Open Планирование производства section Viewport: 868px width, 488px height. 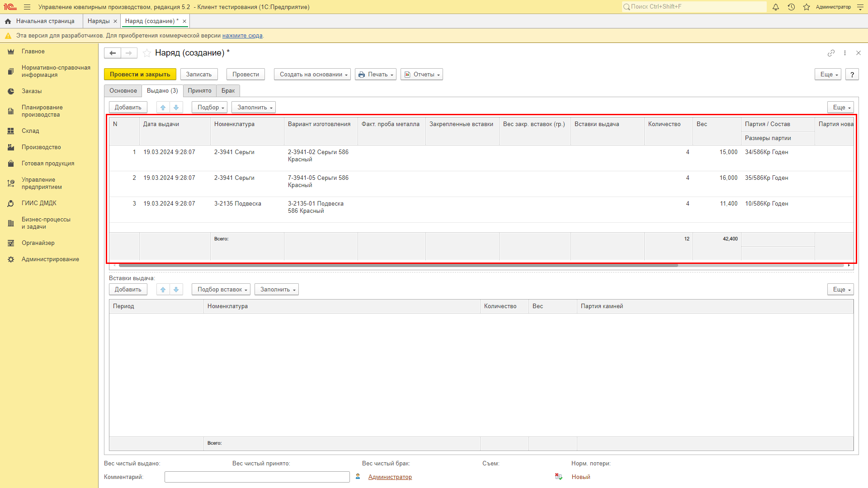[42, 111]
